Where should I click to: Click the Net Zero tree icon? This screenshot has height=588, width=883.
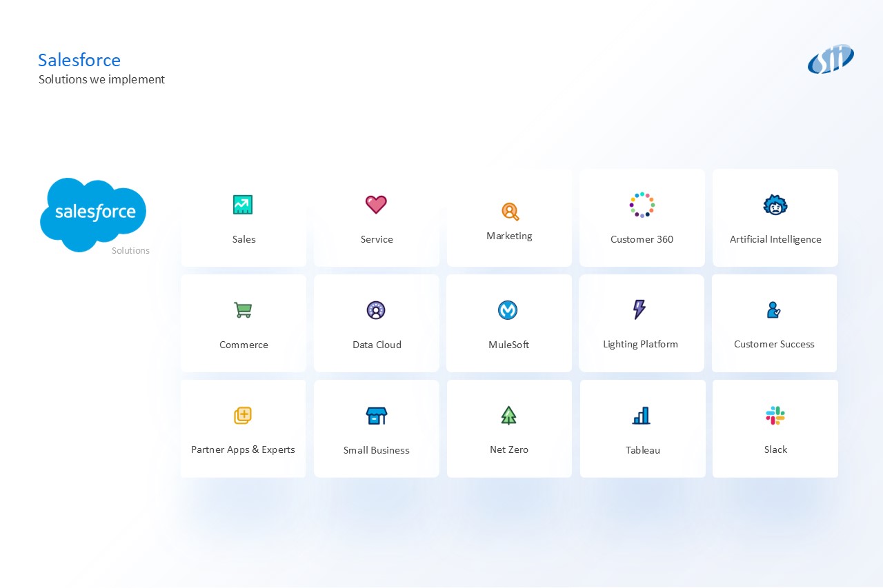point(508,416)
